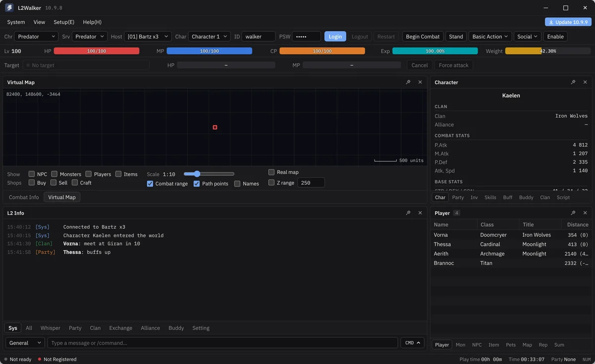The image size is (595, 364).
Task: Click the Login button
Action: [335, 37]
